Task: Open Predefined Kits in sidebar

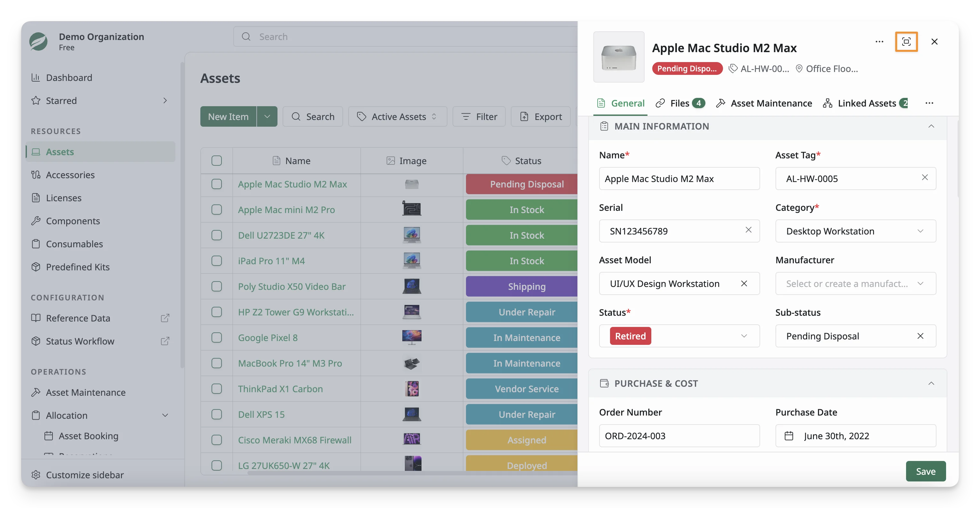Action: click(x=100, y=267)
